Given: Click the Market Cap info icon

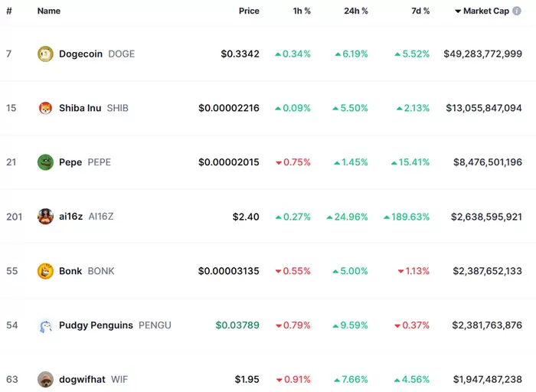Looking at the screenshot, I should pyautogui.click(x=517, y=11).
